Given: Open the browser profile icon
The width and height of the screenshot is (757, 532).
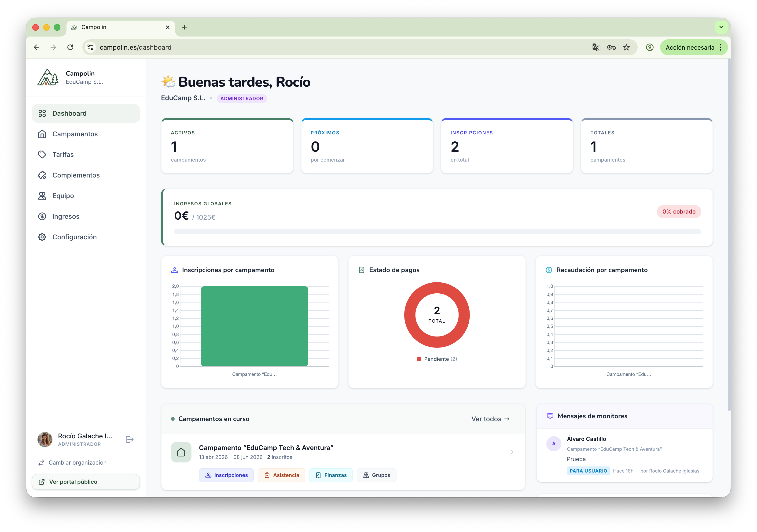Looking at the screenshot, I should pos(650,48).
